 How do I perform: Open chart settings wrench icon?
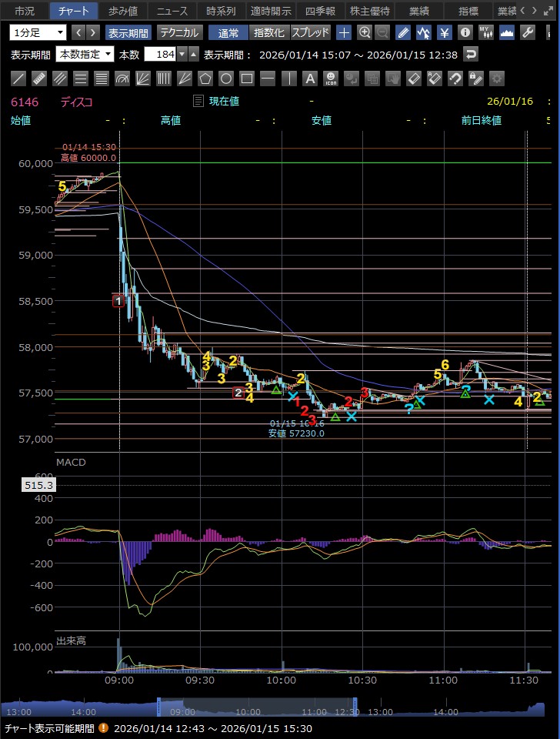pyautogui.click(x=527, y=32)
